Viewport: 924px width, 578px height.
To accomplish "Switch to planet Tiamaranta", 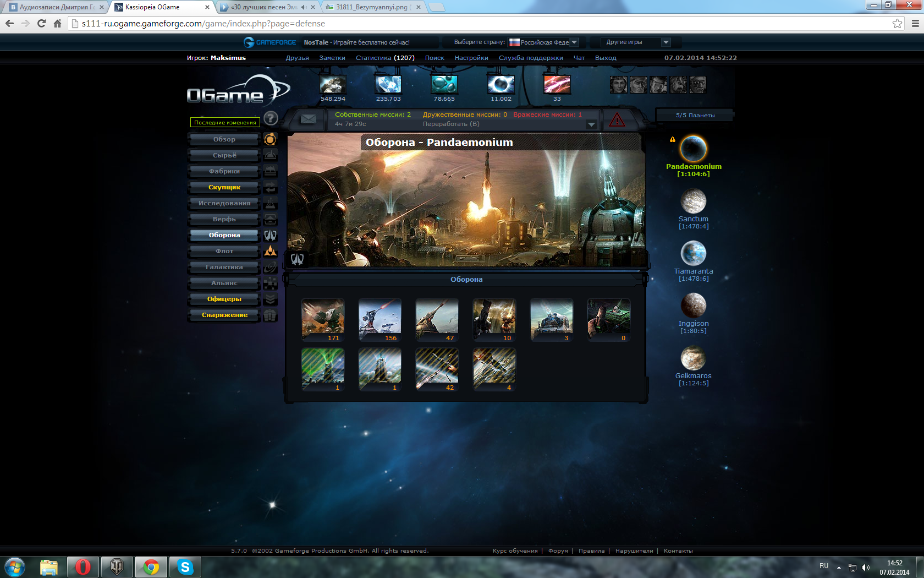I will tap(694, 261).
